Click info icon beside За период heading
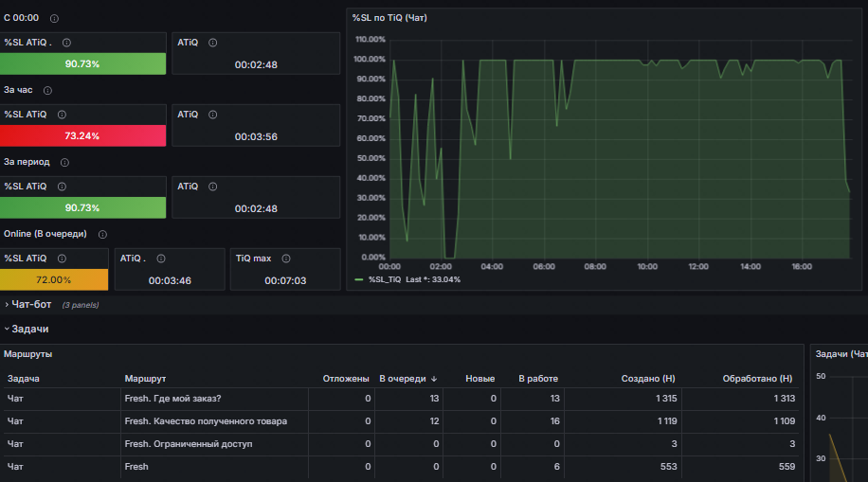The image size is (868, 482). (x=64, y=162)
